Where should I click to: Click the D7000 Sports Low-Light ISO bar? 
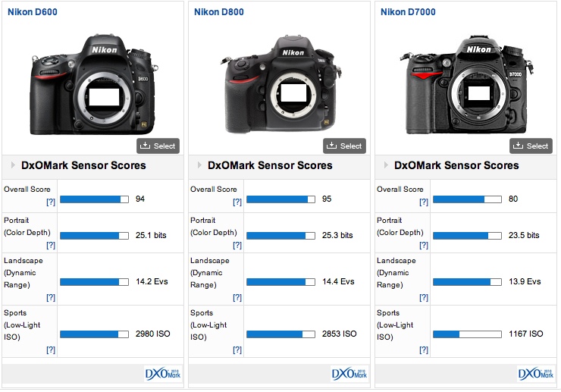467,334
